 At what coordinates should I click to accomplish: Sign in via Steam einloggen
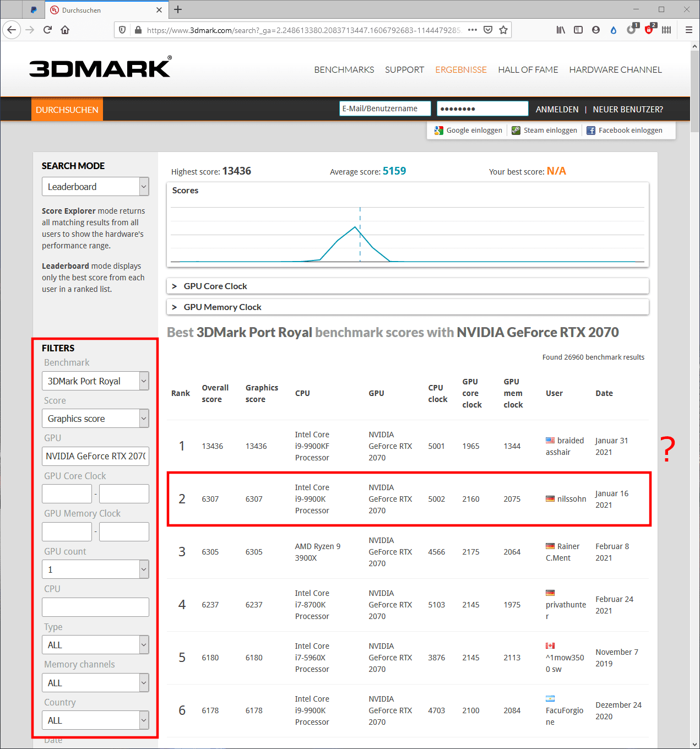[x=544, y=131]
